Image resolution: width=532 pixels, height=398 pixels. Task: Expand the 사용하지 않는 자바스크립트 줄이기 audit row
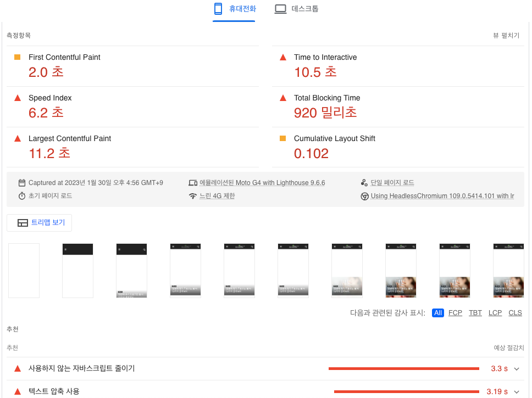pyautogui.click(x=517, y=368)
